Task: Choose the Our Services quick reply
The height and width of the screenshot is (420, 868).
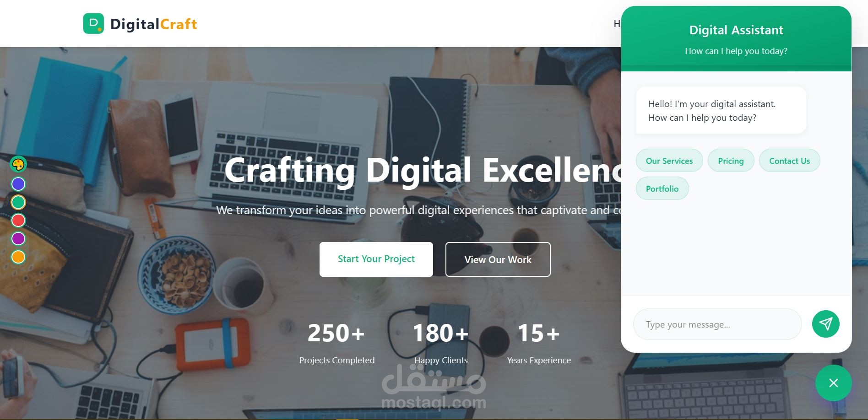Action: click(669, 161)
